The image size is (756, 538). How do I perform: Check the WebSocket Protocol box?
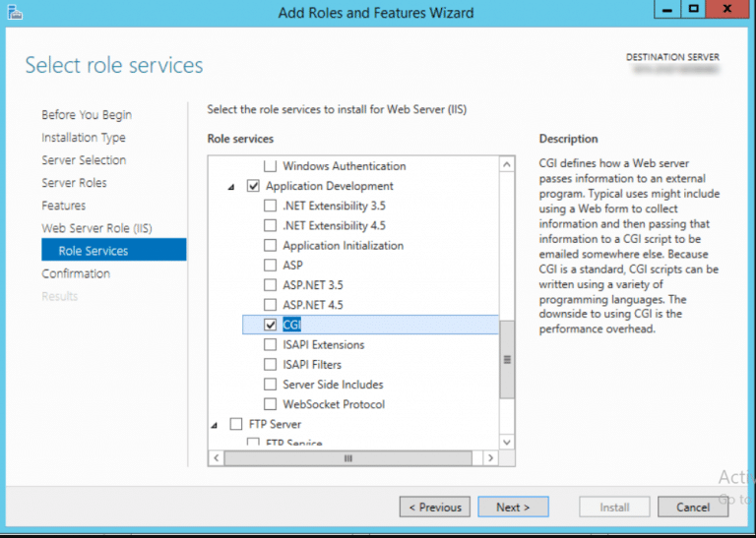click(270, 403)
